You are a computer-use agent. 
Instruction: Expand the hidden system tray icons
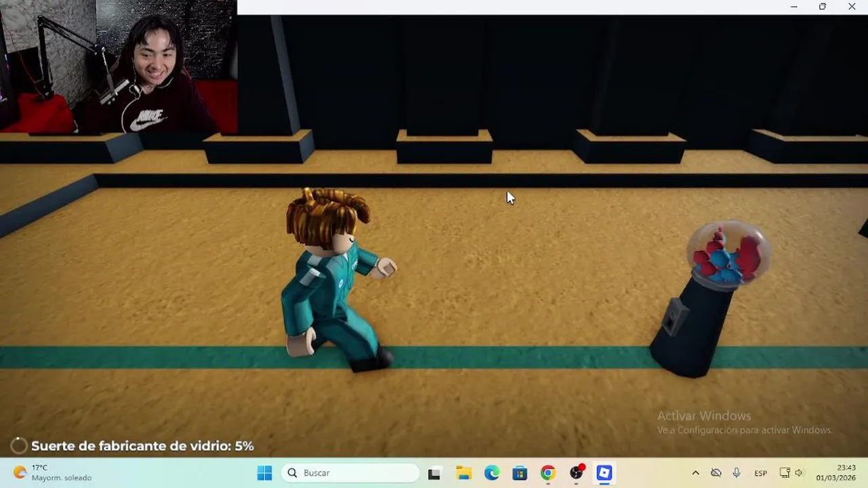(x=695, y=473)
